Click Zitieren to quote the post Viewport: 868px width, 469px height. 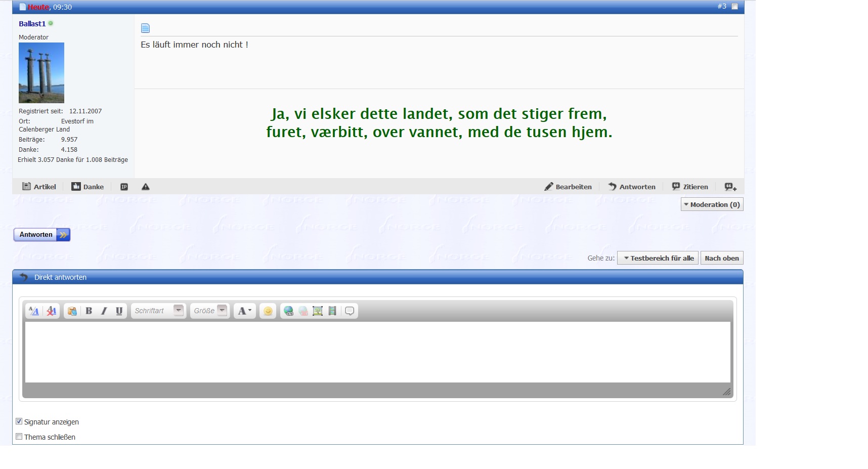pyautogui.click(x=690, y=187)
